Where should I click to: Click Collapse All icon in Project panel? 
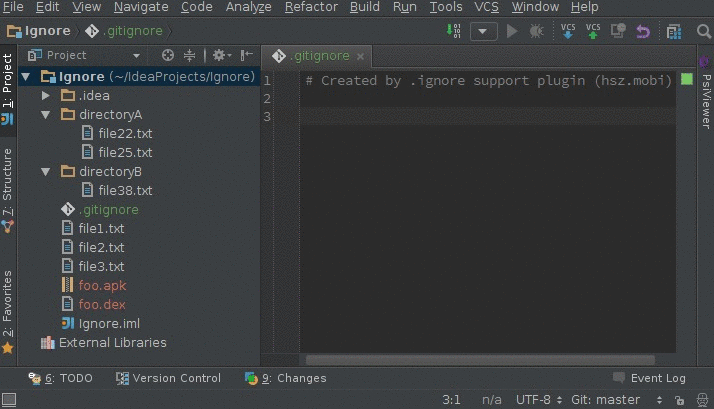[189, 55]
